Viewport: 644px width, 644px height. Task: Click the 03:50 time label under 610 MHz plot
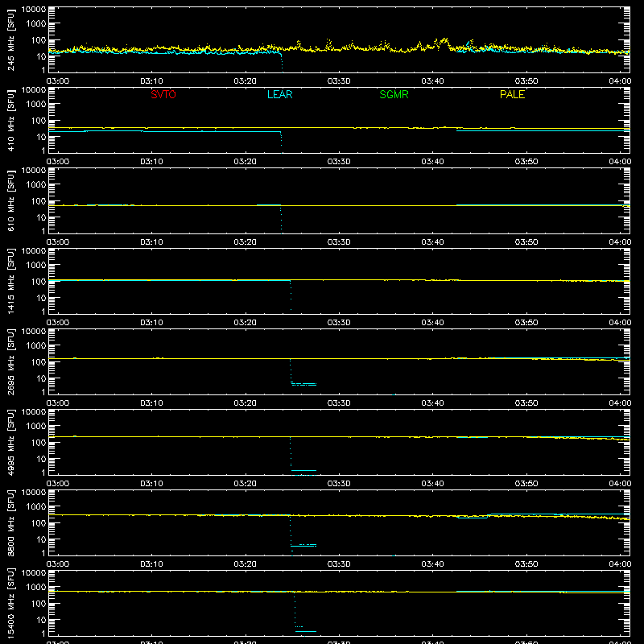click(526, 242)
